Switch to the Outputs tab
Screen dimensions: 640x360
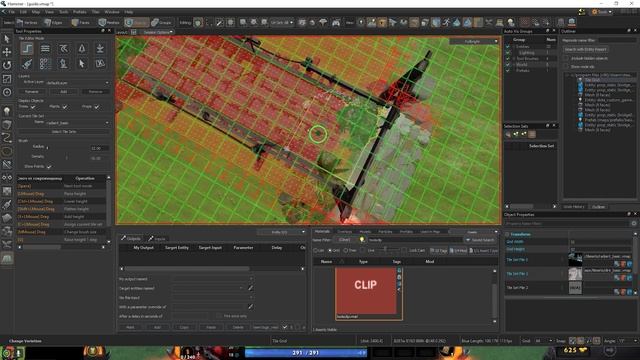[131, 238]
